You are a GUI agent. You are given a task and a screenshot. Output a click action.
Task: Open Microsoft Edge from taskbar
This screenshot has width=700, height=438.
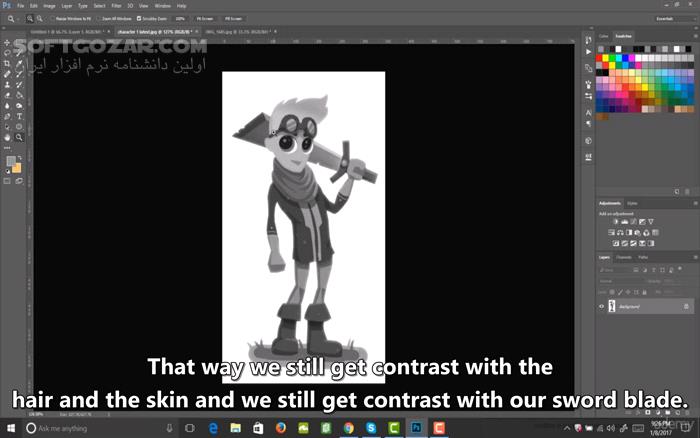213,428
